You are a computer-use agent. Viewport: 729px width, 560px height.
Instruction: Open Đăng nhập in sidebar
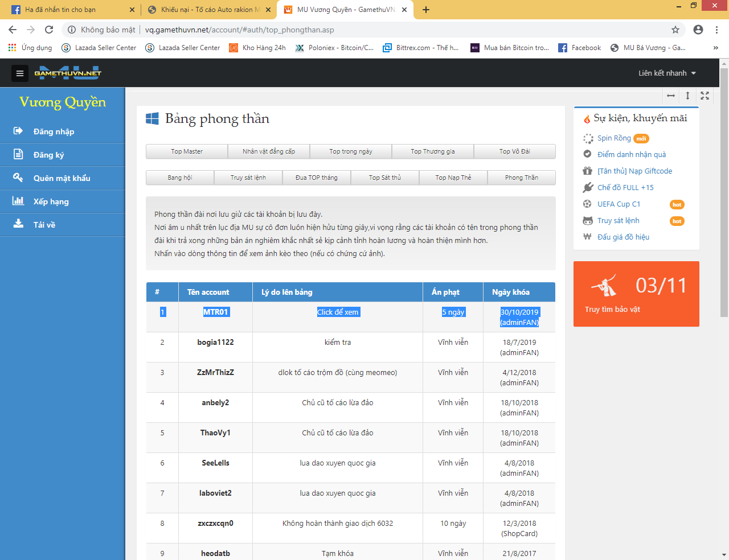tap(54, 131)
